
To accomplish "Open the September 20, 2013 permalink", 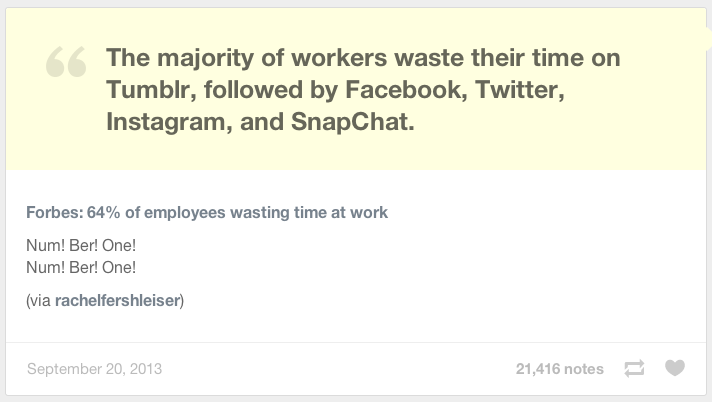I will [94, 369].
